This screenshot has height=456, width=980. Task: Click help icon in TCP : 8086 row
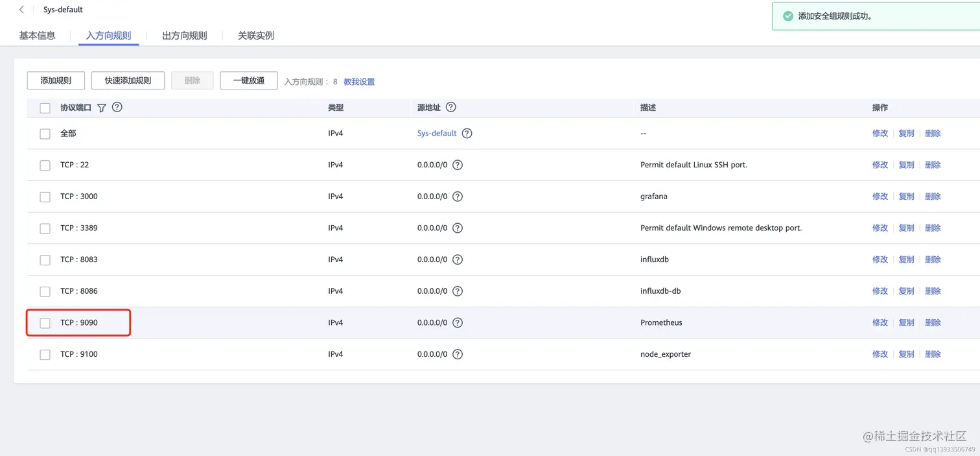(x=458, y=291)
